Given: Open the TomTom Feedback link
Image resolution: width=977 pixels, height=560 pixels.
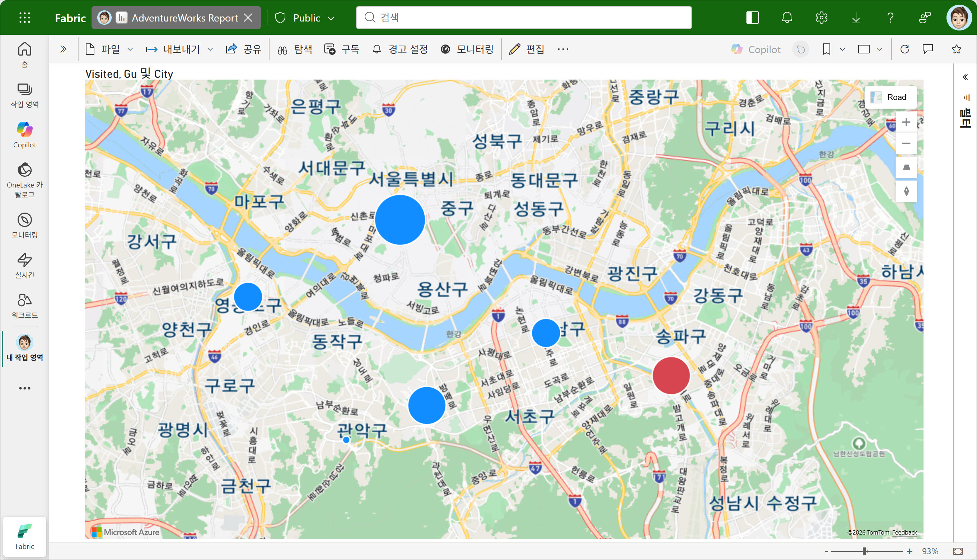Looking at the screenshot, I should (904, 532).
